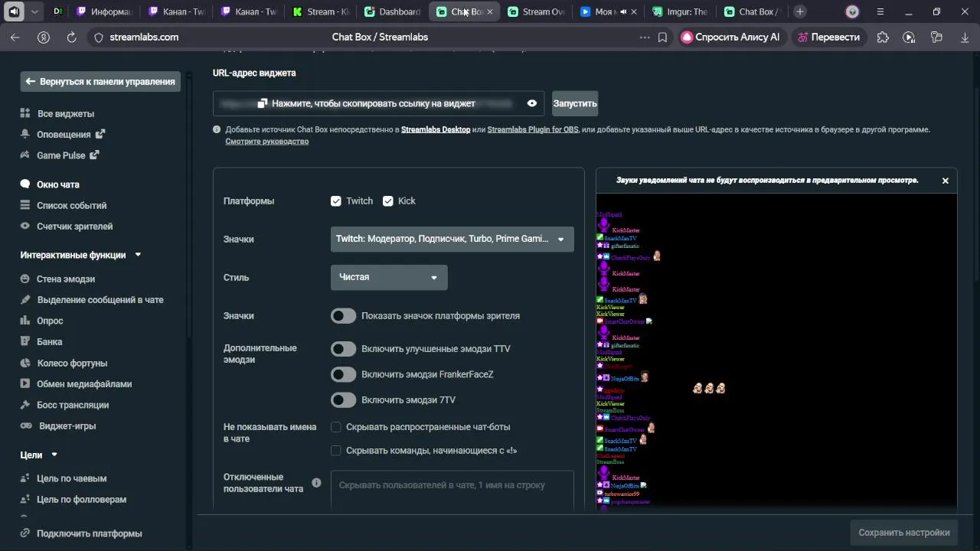Enable Показать значок платформы зрителя toggle
Viewport: 980px width, 551px height.
tap(343, 315)
